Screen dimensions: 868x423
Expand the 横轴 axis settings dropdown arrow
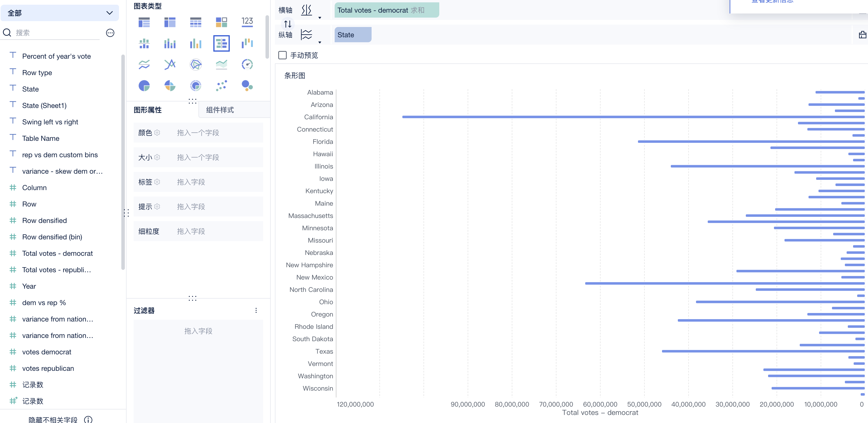[320, 18]
